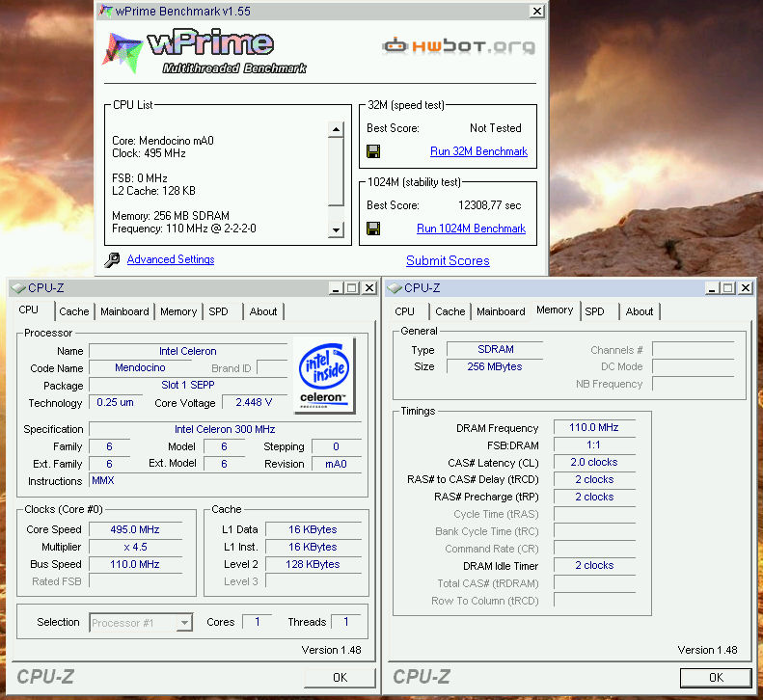Click OK in the right CPU-Z window
This screenshot has width=763, height=700.
pyautogui.click(x=716, y=678)
